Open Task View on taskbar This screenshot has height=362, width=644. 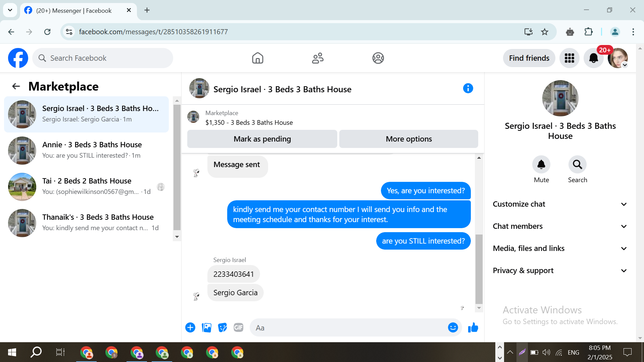[x=60, y=352]
